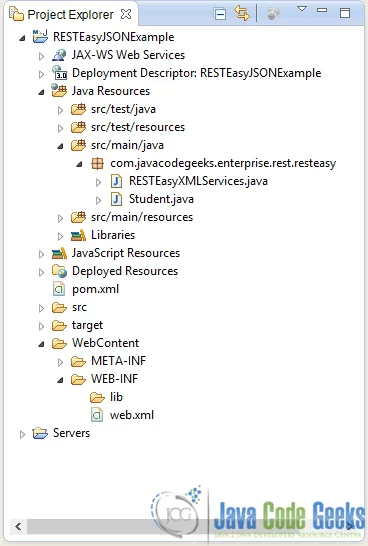Click the src/main/resources folder icon
Image resolution: width=368 pixels, height=546 pixels.
[78, 217]
